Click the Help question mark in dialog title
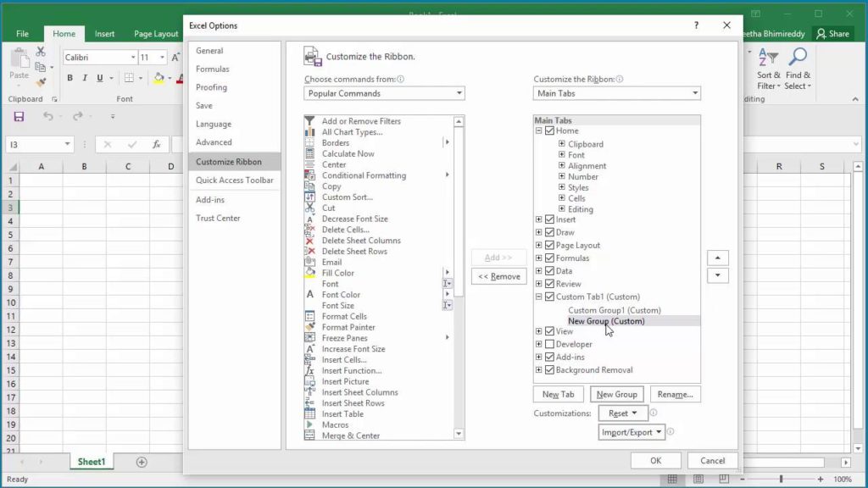This screenshot has height=488, width=868. [697, 25]
